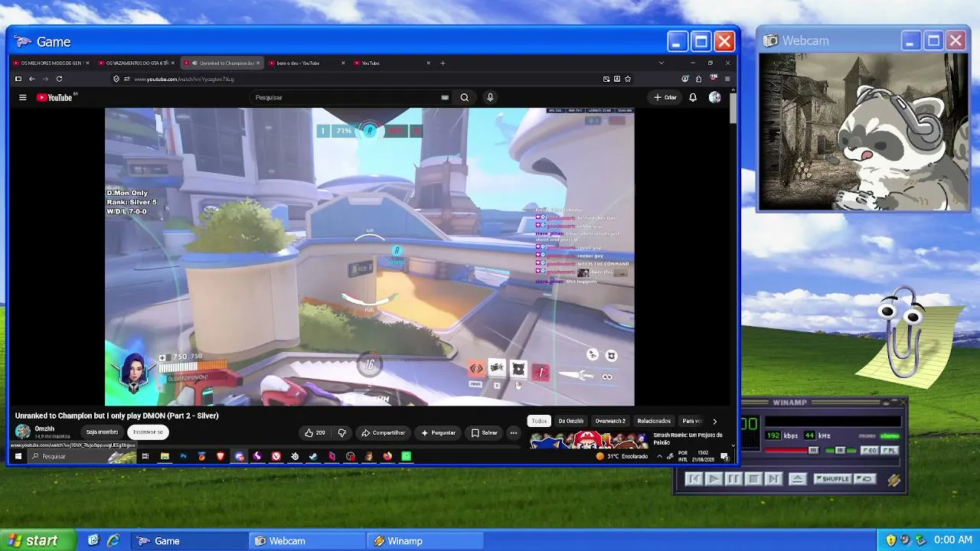The height and width of the screenshot is (551, 980).
Task: Toggle Winamp repeat mode
Action: click(864, 479)
